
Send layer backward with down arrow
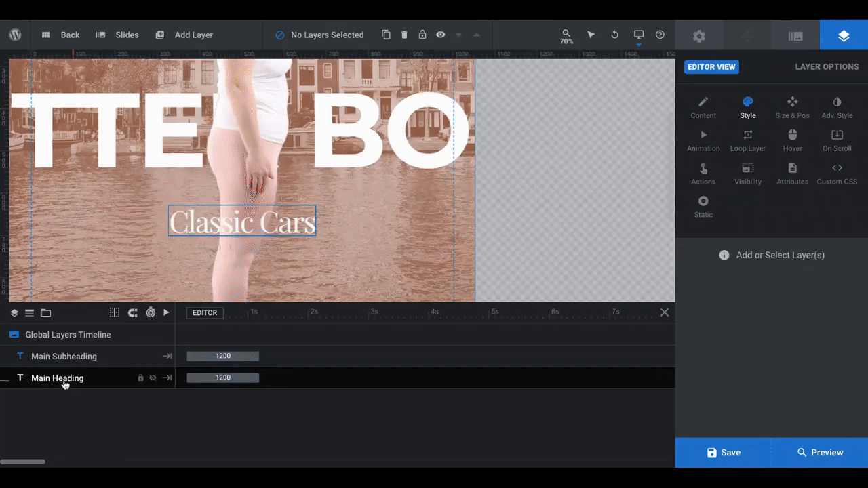click(x=458, y=35)
